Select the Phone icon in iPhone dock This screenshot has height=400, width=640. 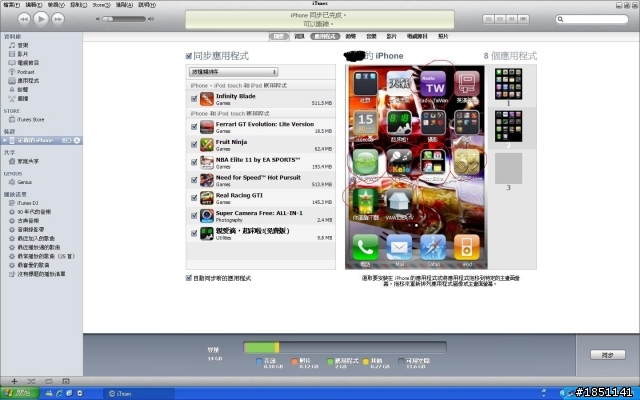tap(365, 247)
